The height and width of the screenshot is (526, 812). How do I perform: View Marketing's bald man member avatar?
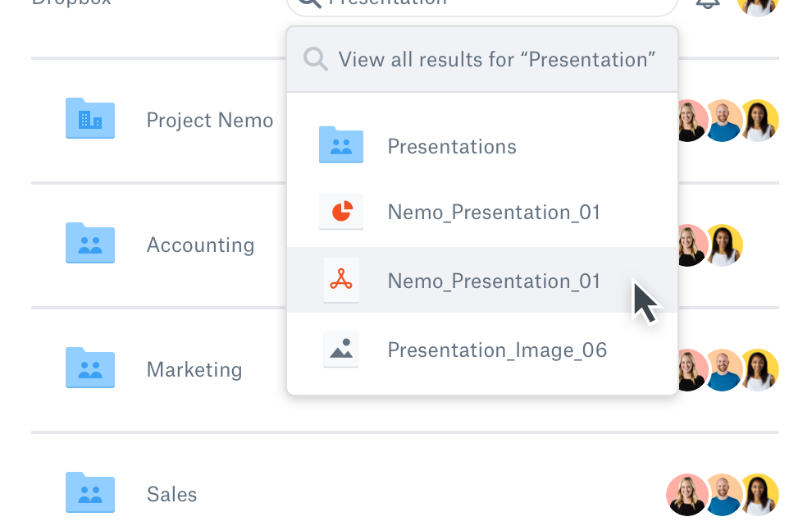723,369
